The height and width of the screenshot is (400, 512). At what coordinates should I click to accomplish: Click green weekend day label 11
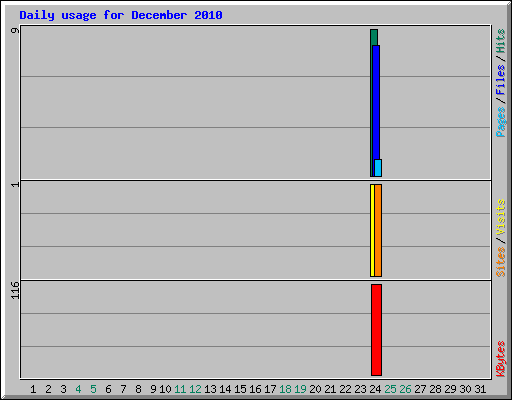180,389
